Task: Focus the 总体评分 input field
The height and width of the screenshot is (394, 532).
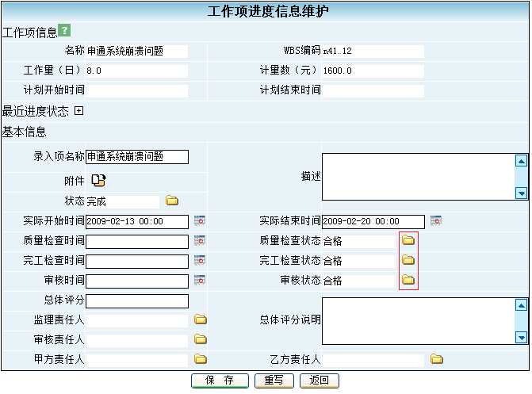Action: click(137, 301)
